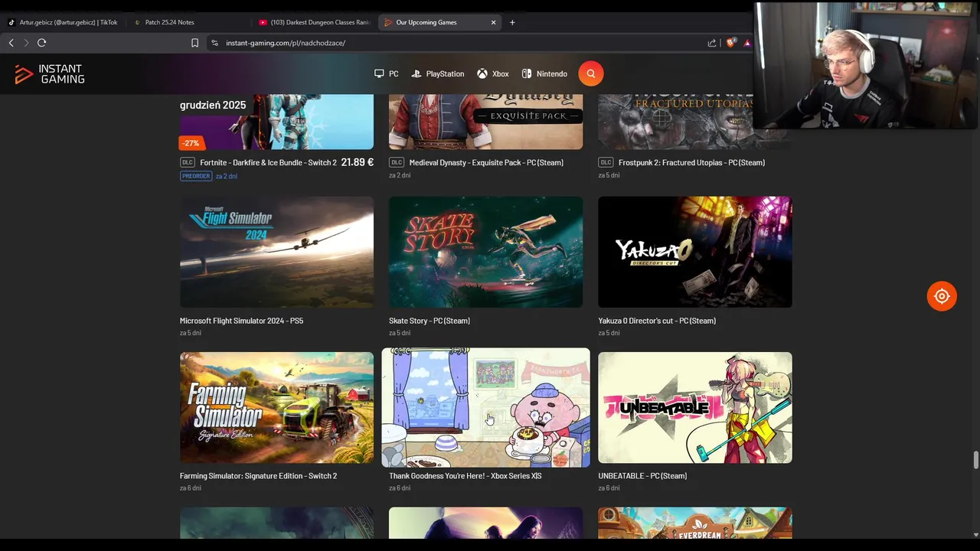The image size is (980, 551).
Task: Click DLC tag beside Frostpunk 2
Action: pyautogui.click(x=606, y=162)
